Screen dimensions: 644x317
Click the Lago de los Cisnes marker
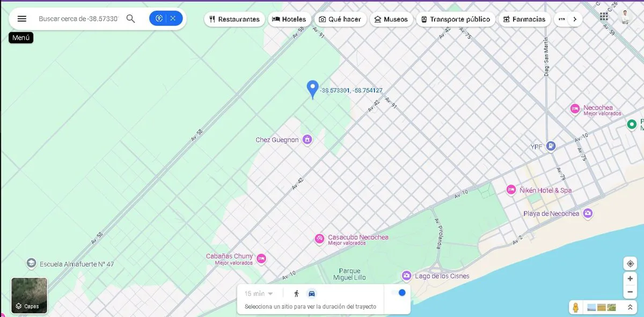[x=406, y=276]
